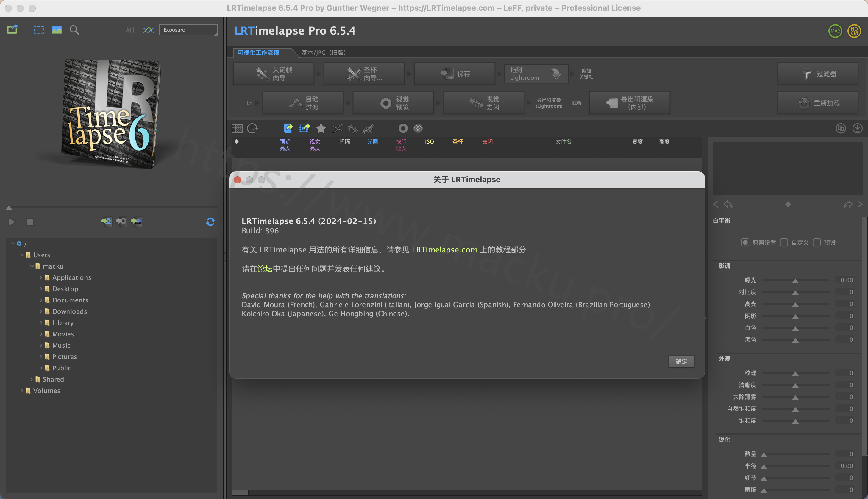Click the undo curved arrow under preview
868x499 pixels.
[728, 205]
